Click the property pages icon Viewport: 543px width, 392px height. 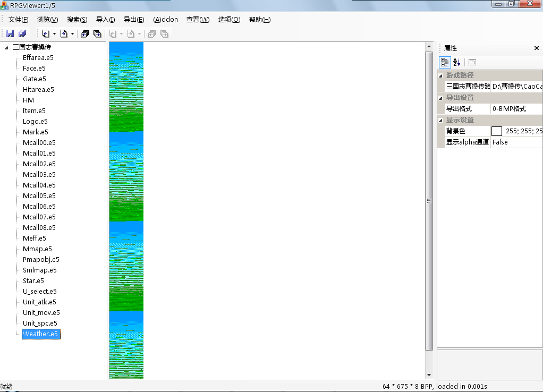(x=472, y=62)
